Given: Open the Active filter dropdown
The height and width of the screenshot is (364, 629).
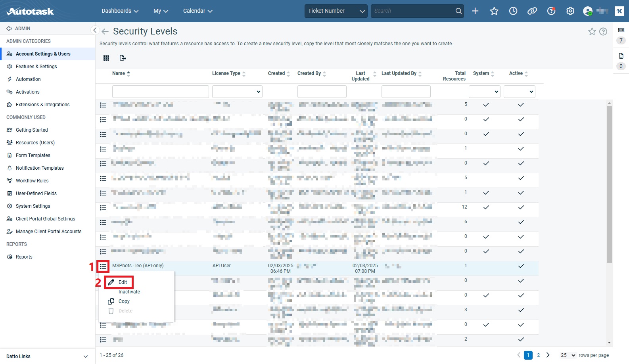Looking at the screenshot, I should (x=520, y=92).
